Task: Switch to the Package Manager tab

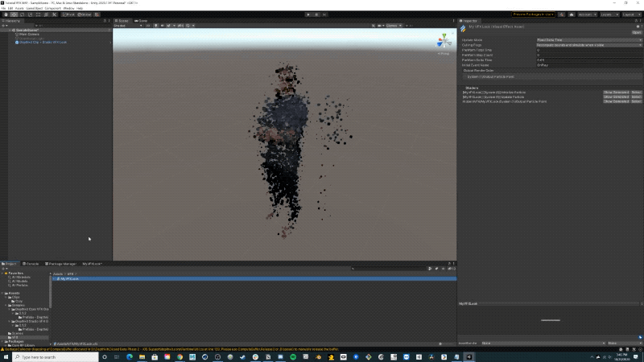Action: (x=61, y=264)
